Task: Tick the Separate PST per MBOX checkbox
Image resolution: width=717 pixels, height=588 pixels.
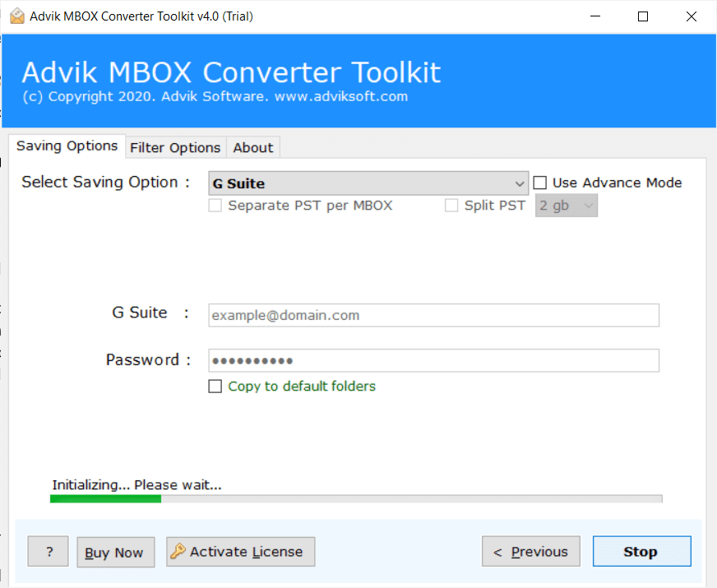Action: click(x=215, y=206)
